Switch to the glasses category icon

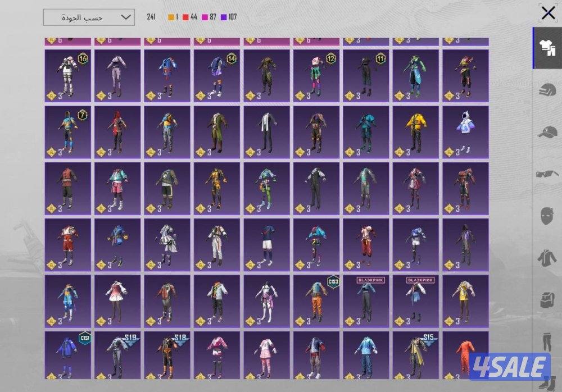(x=546, y=174)
